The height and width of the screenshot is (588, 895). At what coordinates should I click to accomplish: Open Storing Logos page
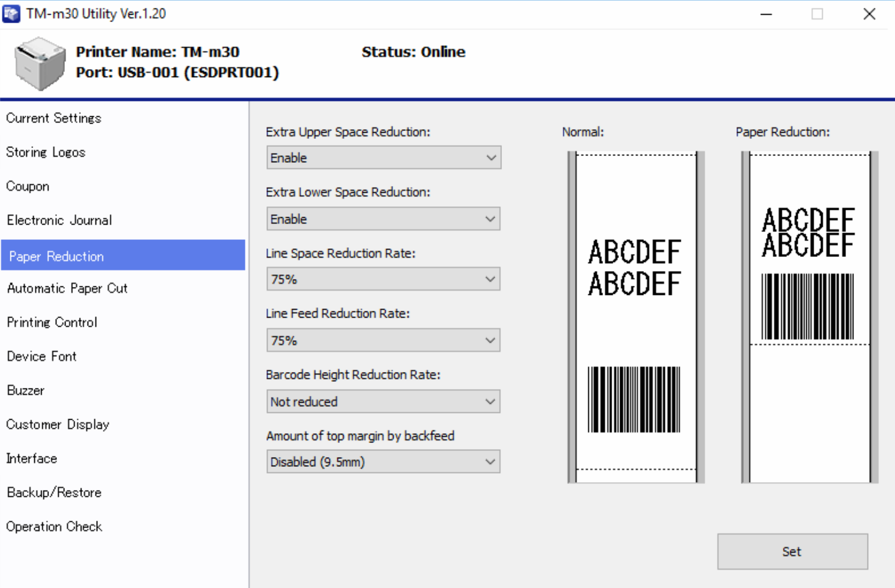(x=46, y=152)
